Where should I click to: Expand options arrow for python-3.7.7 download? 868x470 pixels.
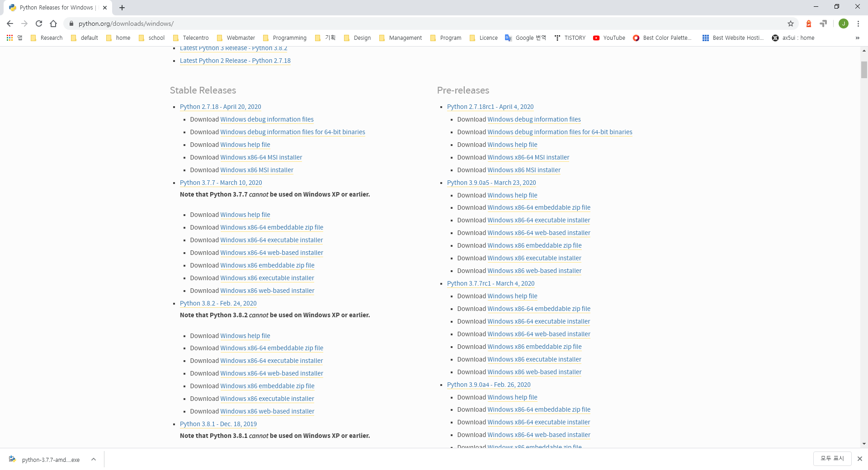point(94,459)
